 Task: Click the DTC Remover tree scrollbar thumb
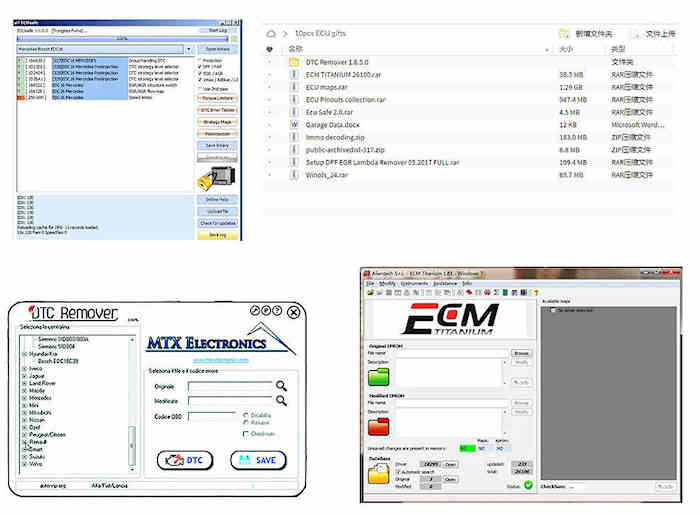tap(132, 445)
